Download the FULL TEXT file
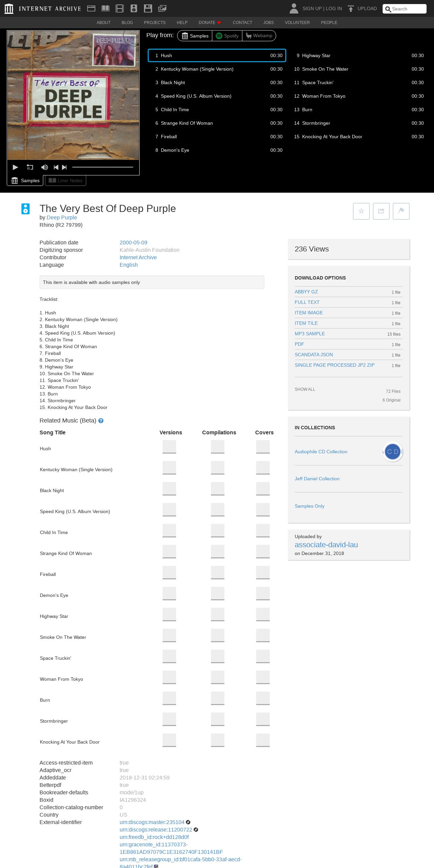Image resolution: width=434 pixels, height=868 pixels. click(307, 302)
